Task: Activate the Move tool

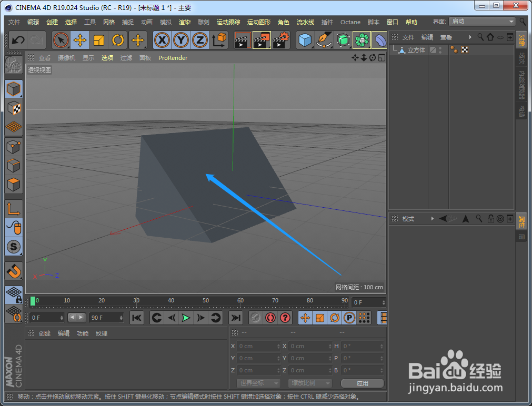Action: click(x=80, y=40)
